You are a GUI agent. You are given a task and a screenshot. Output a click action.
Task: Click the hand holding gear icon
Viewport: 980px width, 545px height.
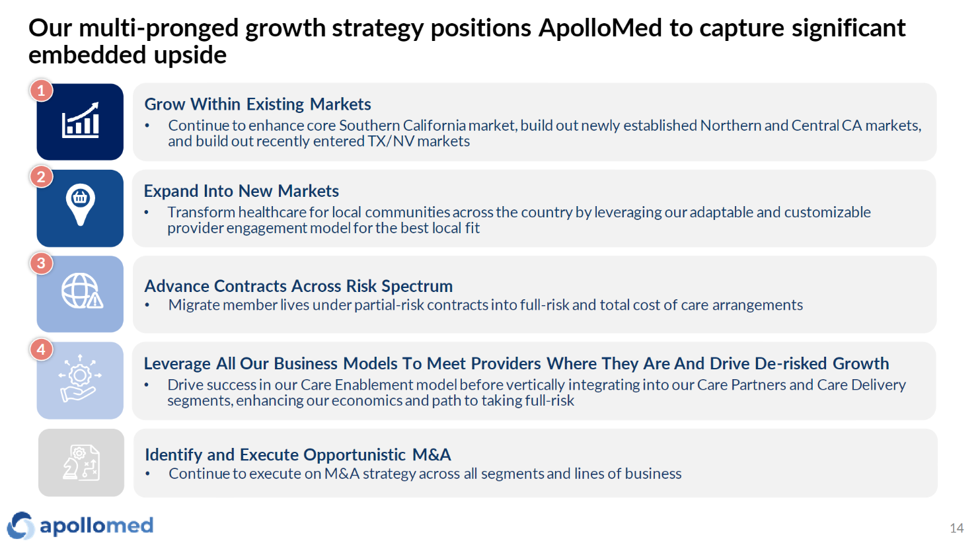click(x=80, y=379)
